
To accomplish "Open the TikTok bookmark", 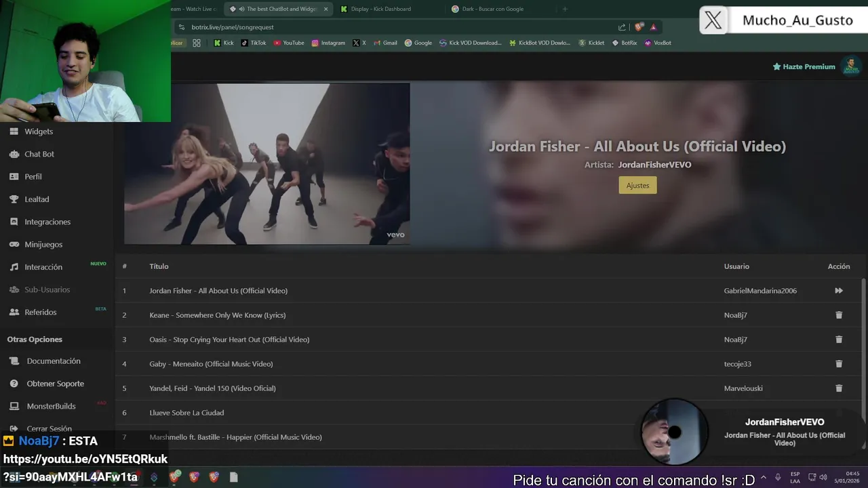I will click(x=254, y=43).
